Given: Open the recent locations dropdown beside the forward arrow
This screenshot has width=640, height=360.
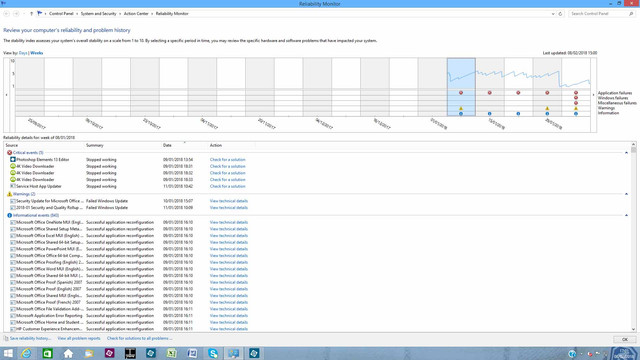Looking at the screenshot, I should tap(24, 14).
